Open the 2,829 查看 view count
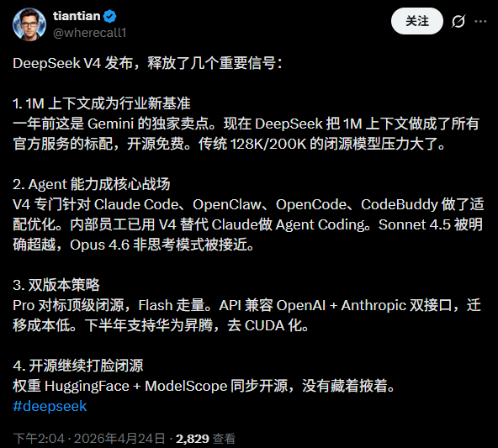The image size is (498, 448). pyautogui.click(x=205, y=439)
